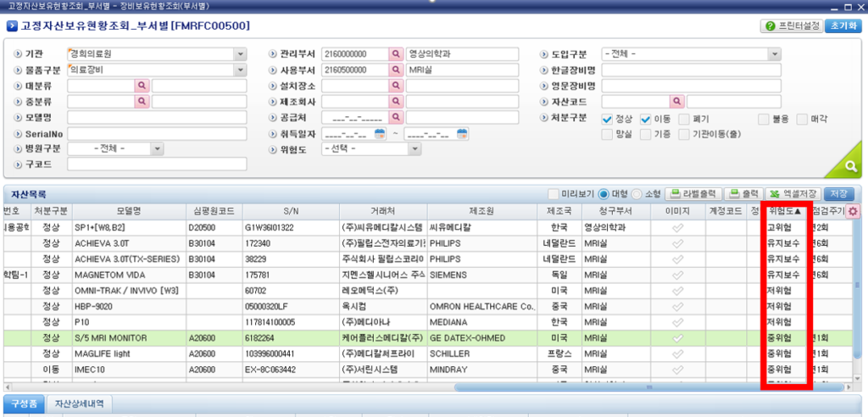Click serial number 117814100005 cell
Viewport: 868px width, 417px height.
coord(291,322)
